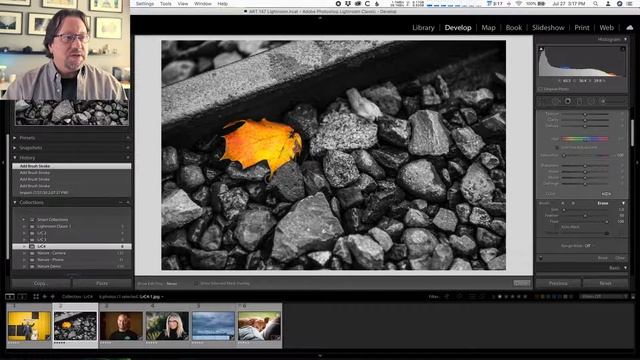The width and height of the screenshot is (640, 360).
Task: Toggle the Original Photo checkbox
Action: [540, 89]
